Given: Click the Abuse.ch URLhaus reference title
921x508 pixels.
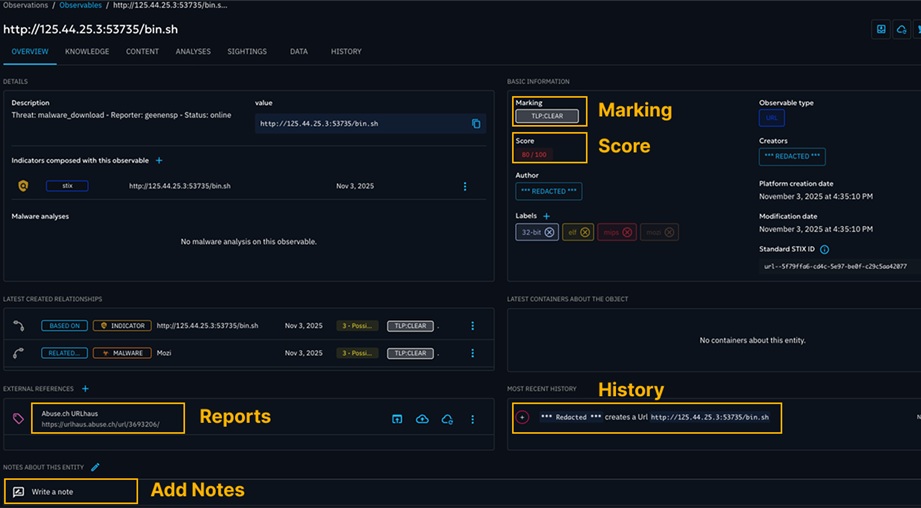Looking at the screenshot, I should tap(69, 414).
